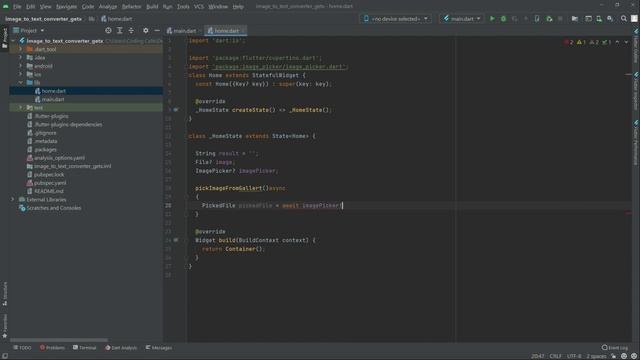Click the tool windows quick-access icon bottom-left
640x360 pixels.
pyautogui.click(x=4, y=356)
